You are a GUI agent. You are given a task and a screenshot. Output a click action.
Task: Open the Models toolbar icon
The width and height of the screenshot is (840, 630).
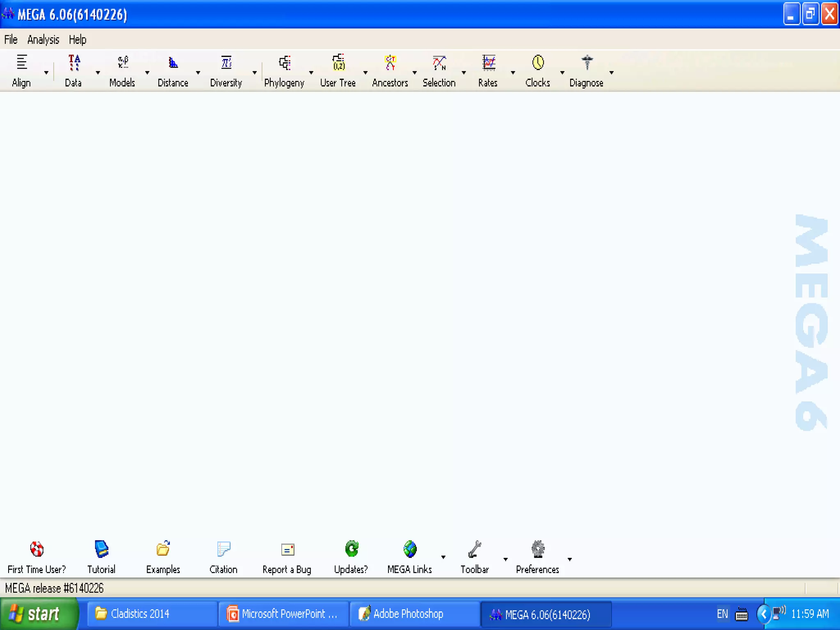[x=123, y=63]
